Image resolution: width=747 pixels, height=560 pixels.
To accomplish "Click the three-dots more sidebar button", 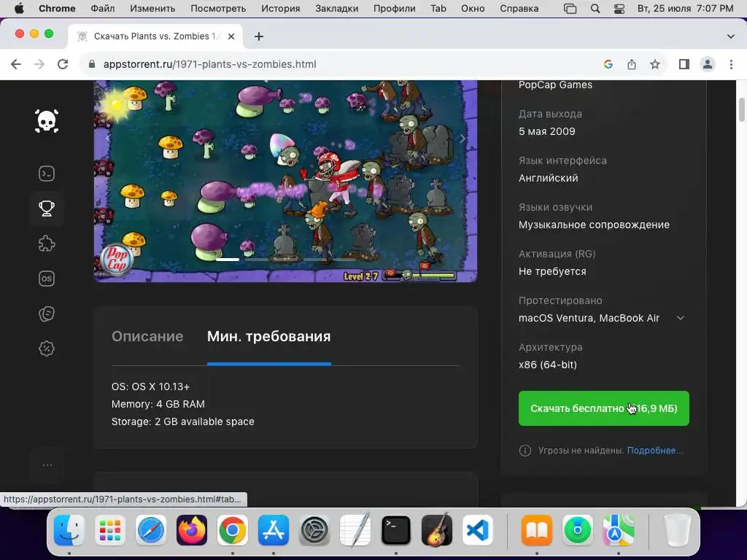I will tap(47, 465).
